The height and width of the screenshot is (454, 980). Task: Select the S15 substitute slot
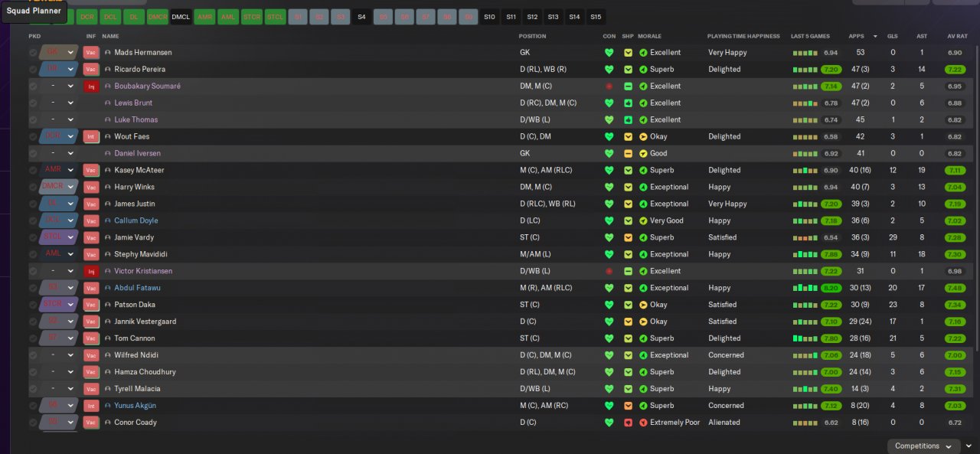tap(596, 17)
